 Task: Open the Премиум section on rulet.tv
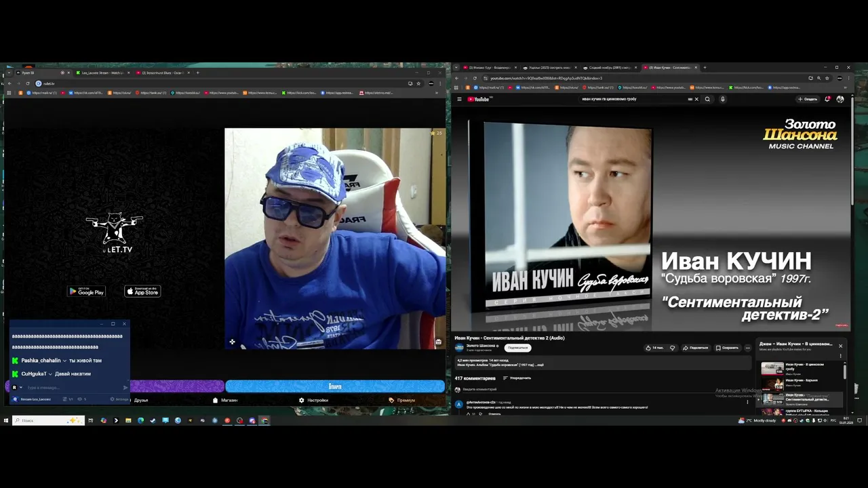401,400
